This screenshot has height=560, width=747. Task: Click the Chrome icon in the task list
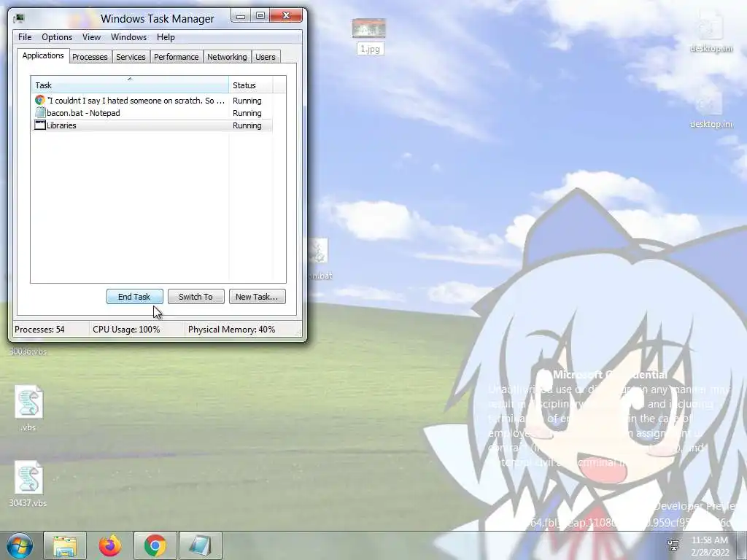coord(40,101)
